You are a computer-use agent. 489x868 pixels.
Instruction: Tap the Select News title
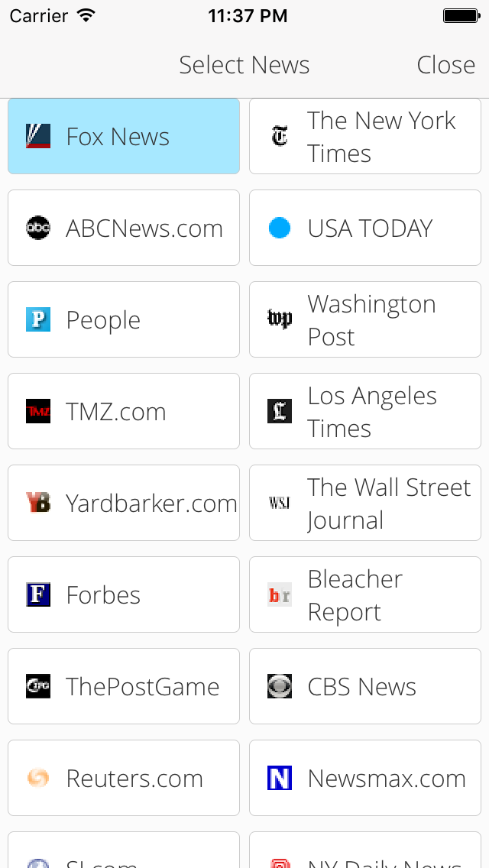(x=244, y=65)
